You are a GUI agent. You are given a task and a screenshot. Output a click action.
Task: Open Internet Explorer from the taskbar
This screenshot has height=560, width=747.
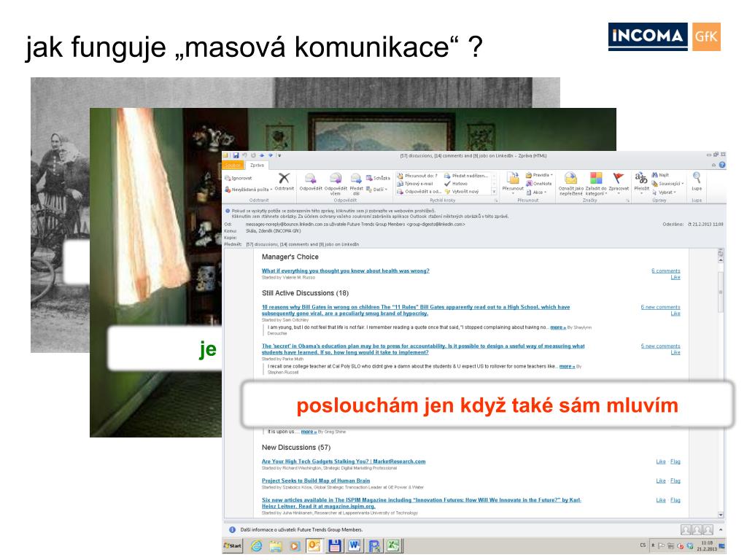(x=256, y=545)
